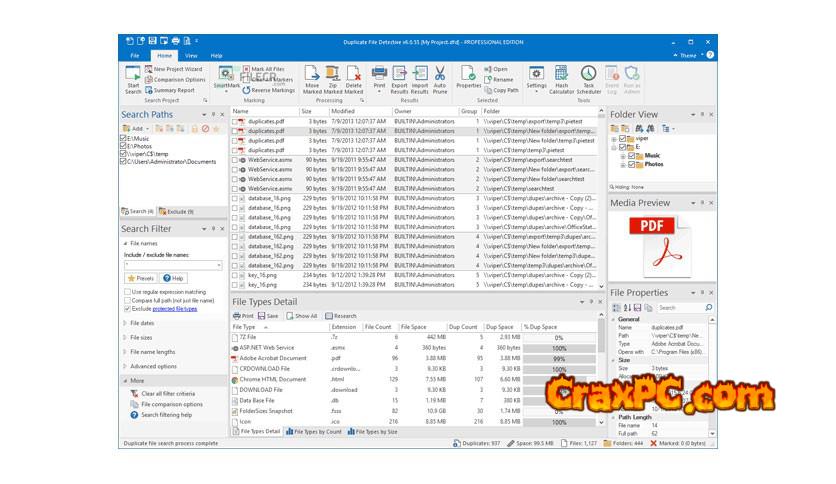The width and height of the screenshot is (836, 484).
Task: Click the Search box in File Properties
Action: pyautogui.click(x=680, y=308)
